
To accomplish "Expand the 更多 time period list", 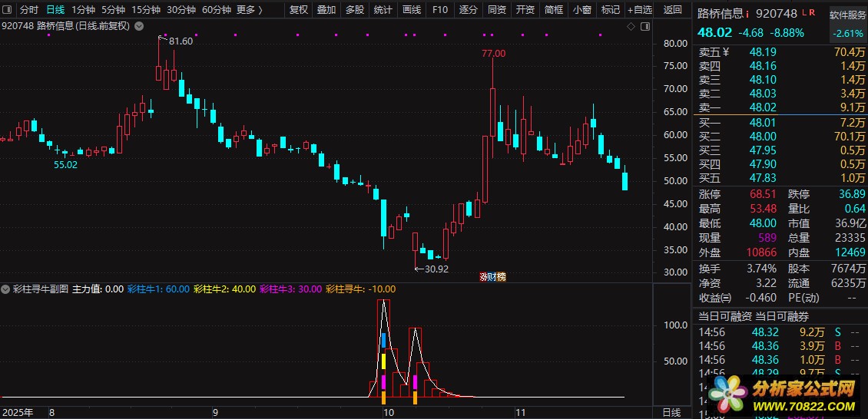I will [249, 10].
